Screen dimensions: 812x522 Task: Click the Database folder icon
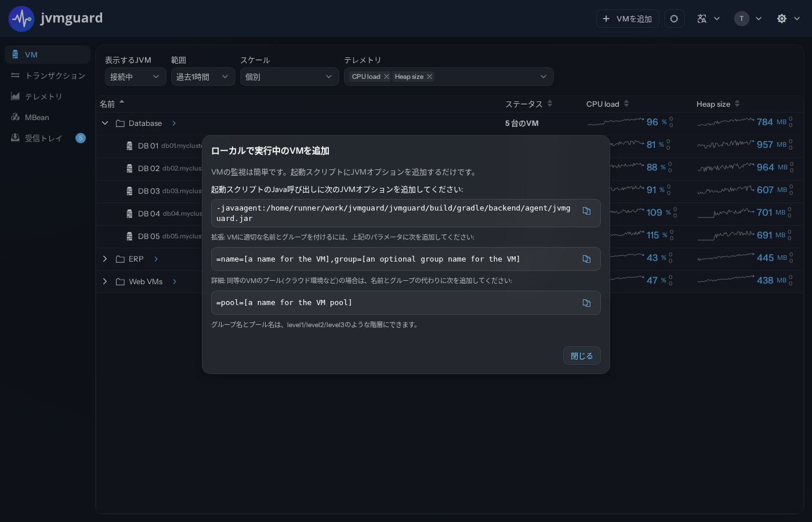(121, 124)
